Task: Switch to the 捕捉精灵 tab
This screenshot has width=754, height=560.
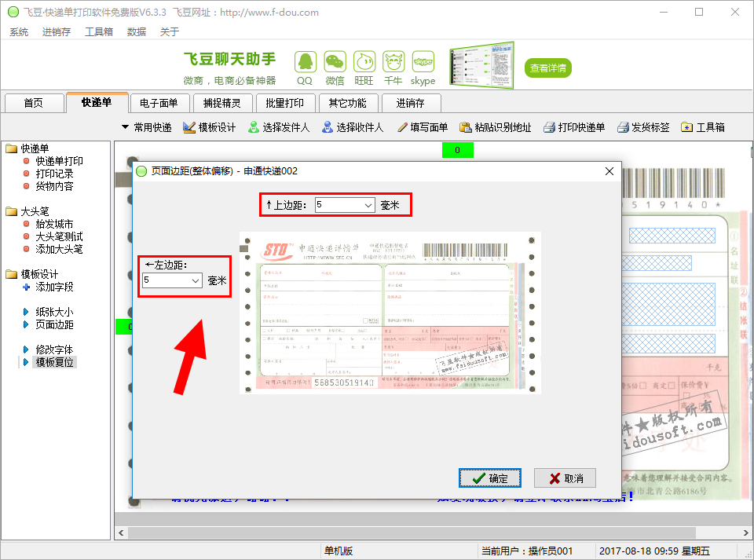Action: pyautogui.click(x=221, y=103)
